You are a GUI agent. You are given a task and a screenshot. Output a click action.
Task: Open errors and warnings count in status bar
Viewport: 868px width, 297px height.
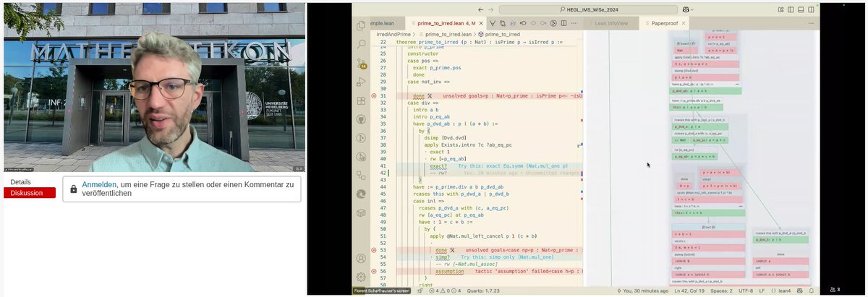click(443, 290)
